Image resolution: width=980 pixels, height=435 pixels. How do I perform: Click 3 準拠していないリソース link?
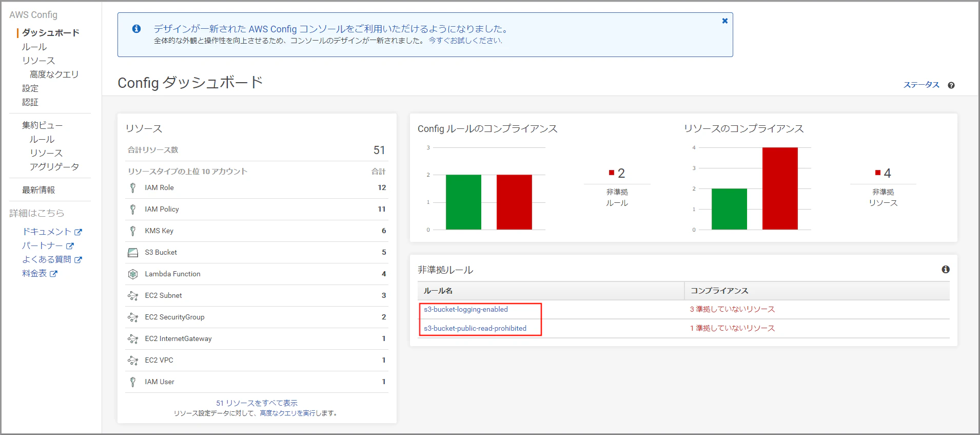[x=732, y=309]
